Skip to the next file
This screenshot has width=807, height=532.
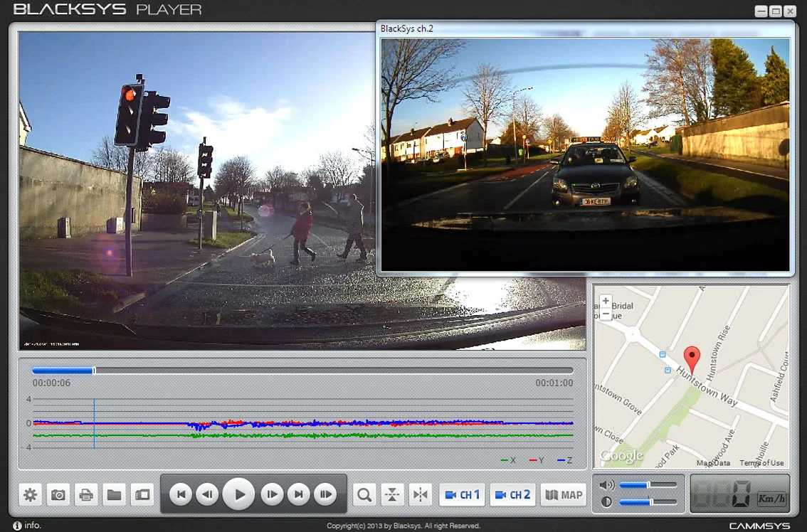coord(298,494)
